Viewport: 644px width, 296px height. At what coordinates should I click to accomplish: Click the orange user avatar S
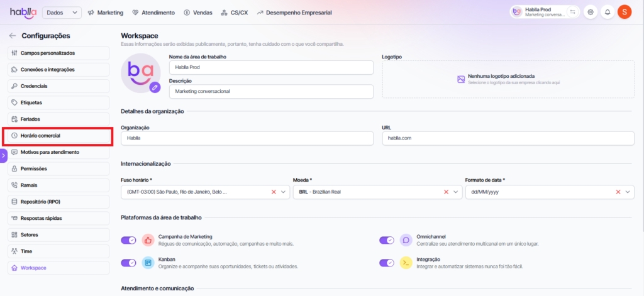click(624, 12)
